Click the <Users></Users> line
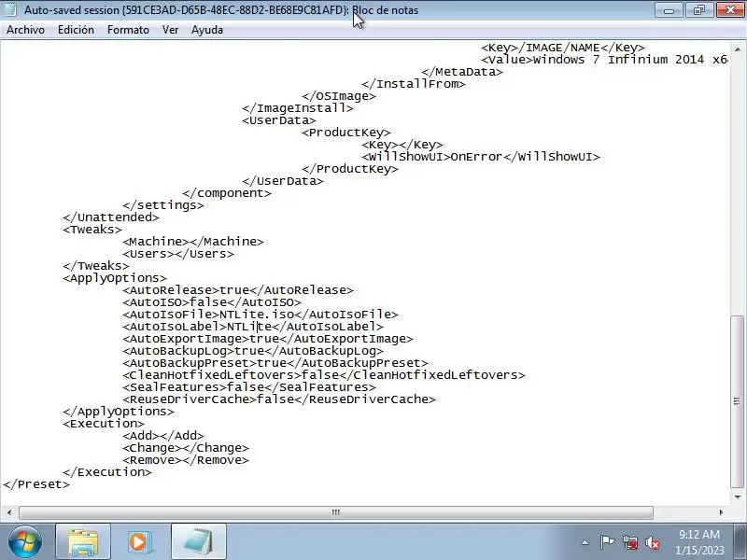Viewport: 747px width, 560px height. [x=177, y=254]
